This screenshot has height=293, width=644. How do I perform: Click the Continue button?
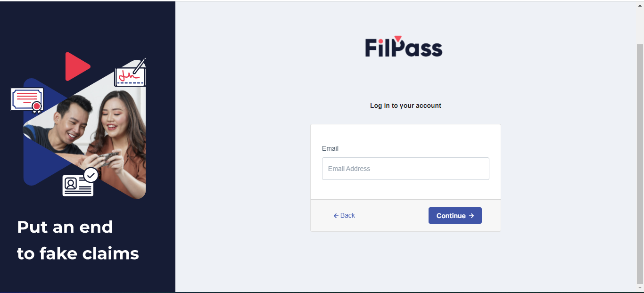point(455,216)
